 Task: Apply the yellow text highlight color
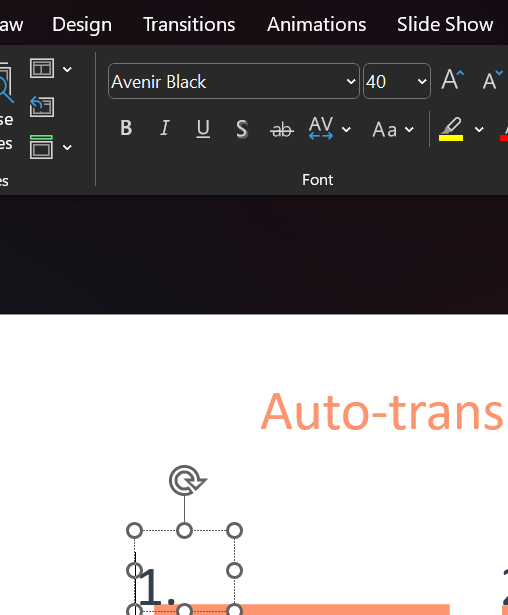(x=451, y=129)
